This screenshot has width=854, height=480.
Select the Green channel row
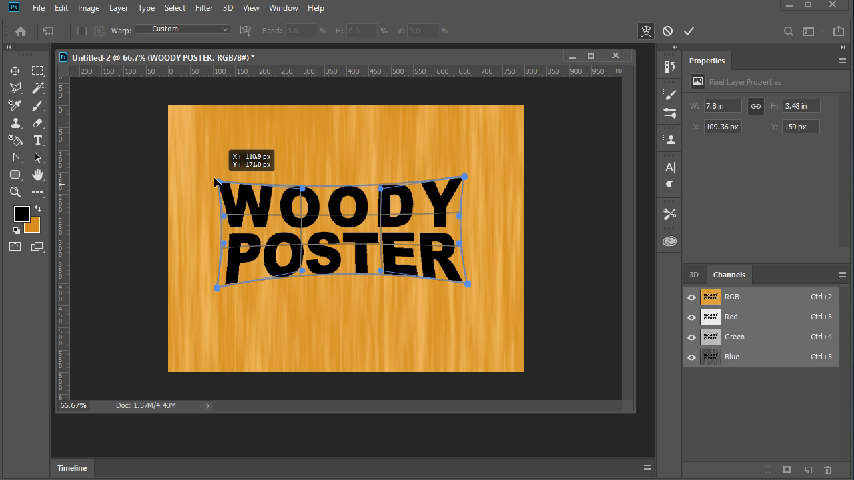click(x=762, y=337)
